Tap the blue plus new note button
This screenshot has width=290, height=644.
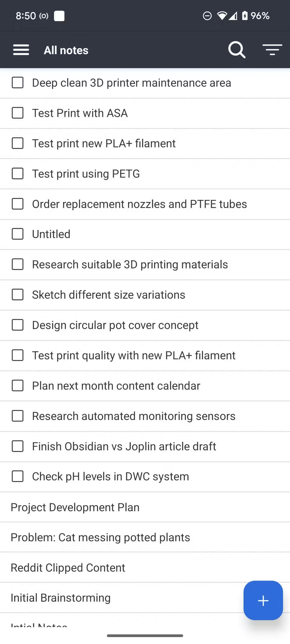(x=263, y=600)
